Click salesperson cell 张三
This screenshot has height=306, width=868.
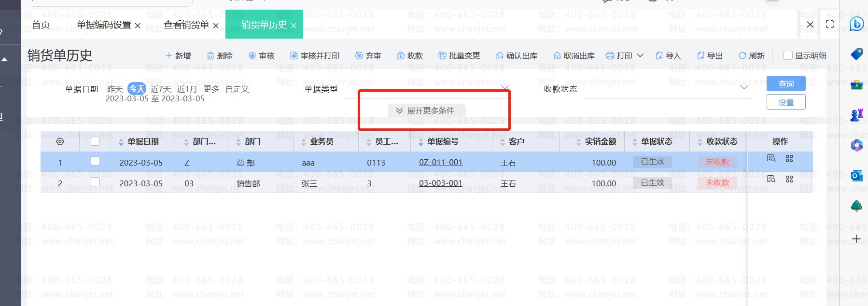tap(309, 183)
